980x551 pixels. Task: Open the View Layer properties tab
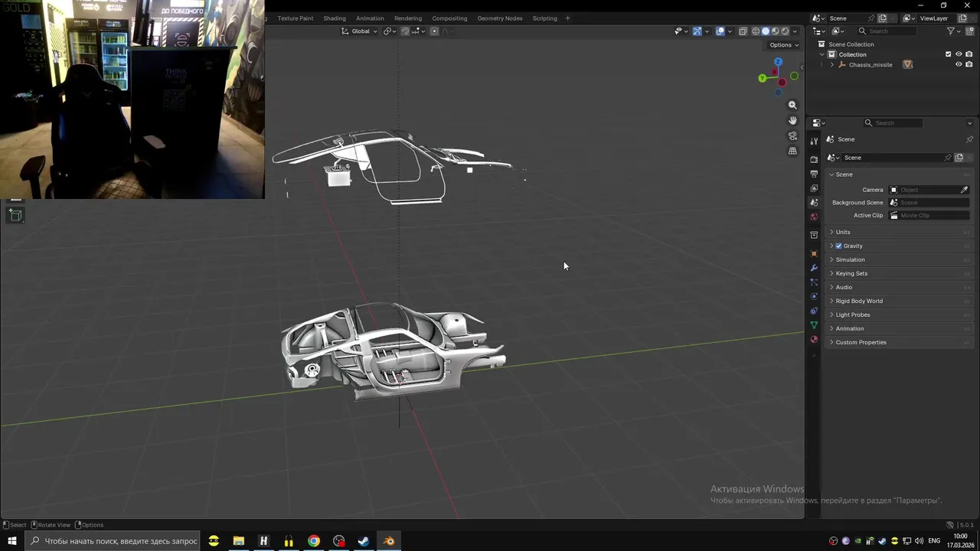point(814,188)
